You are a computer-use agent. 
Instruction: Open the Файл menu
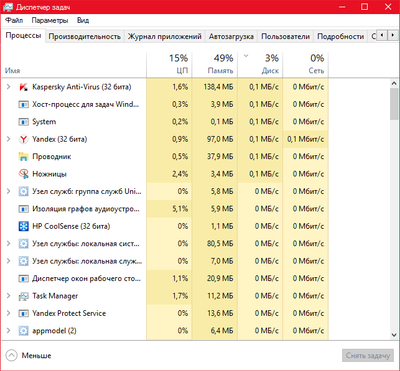(14, 21)
